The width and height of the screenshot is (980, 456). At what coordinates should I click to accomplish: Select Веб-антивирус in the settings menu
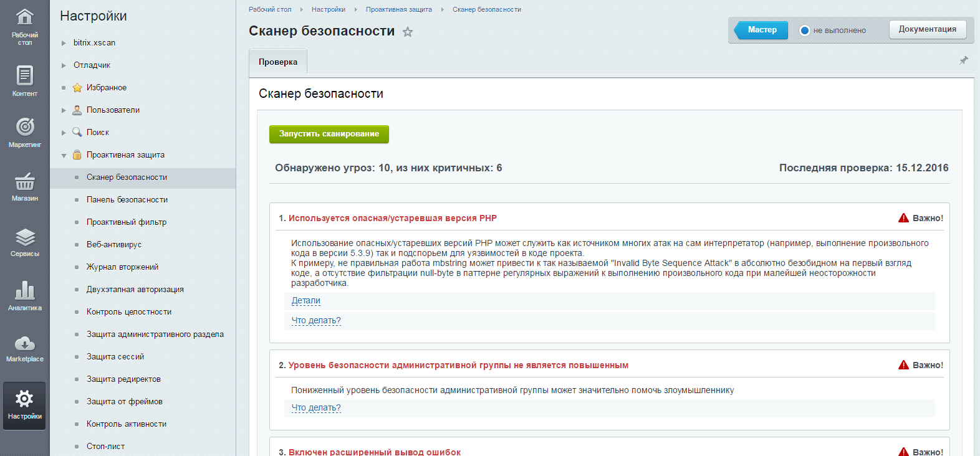(x=114, y=245)
